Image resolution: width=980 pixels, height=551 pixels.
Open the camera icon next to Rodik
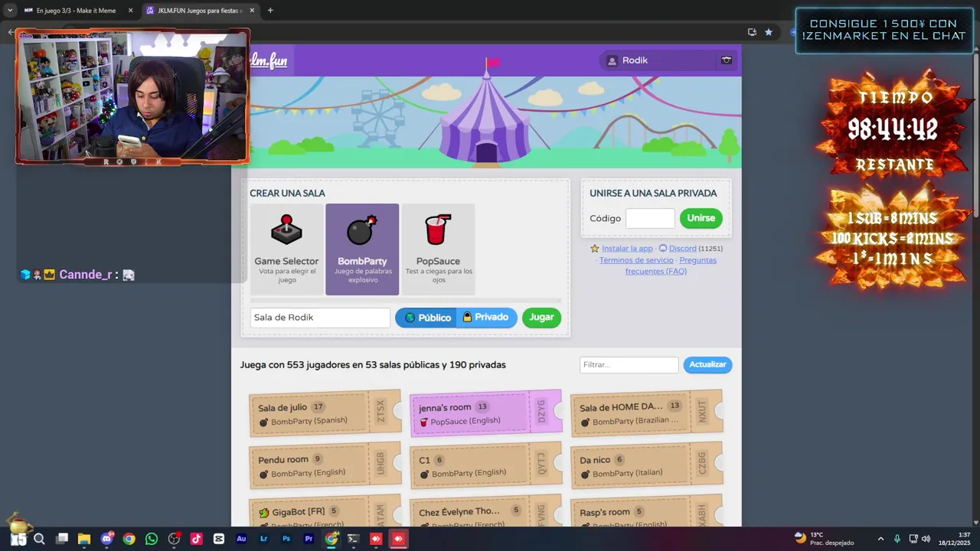click(727, 60)
